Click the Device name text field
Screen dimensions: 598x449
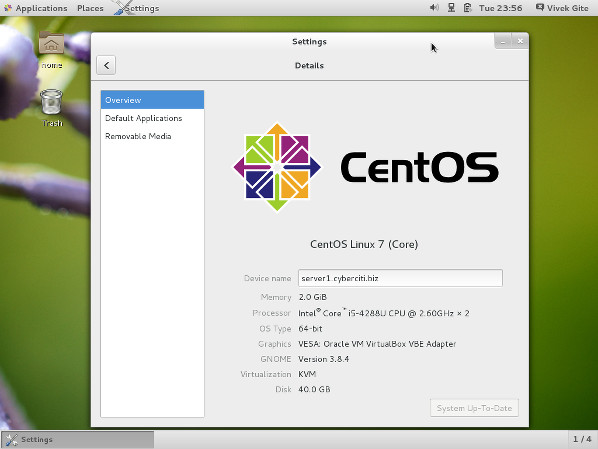pos(400,278)
